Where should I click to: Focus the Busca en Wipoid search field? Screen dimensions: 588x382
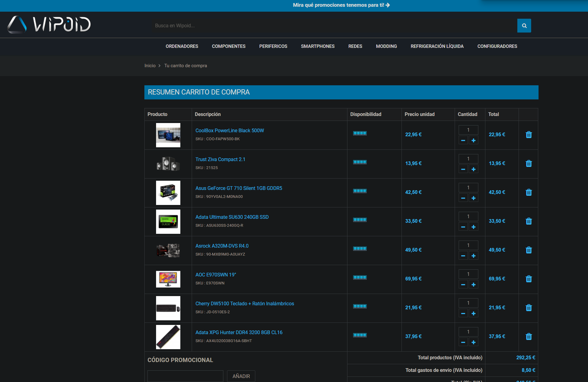(x=334, y=26)
